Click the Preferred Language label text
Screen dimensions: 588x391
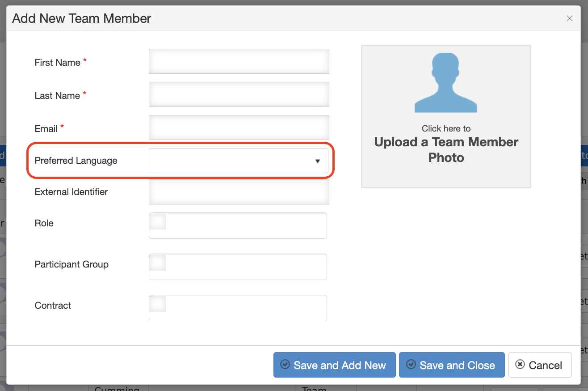click(x=76, y=161)
